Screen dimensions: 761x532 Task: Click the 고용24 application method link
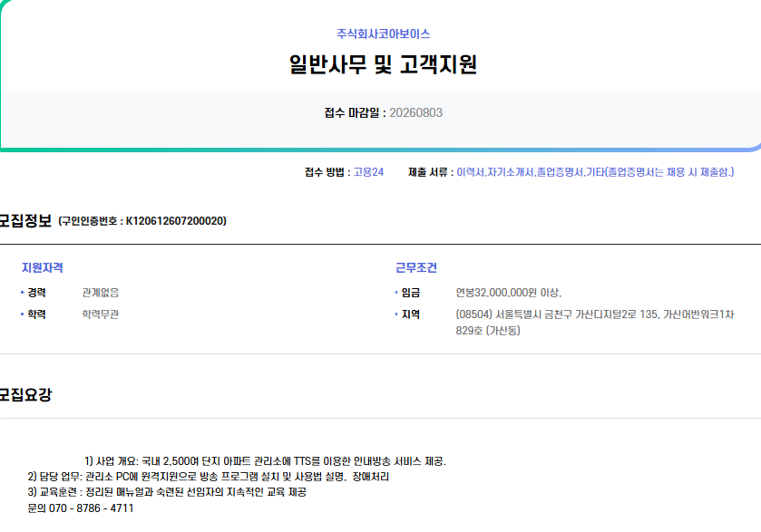tap(368, 172)
